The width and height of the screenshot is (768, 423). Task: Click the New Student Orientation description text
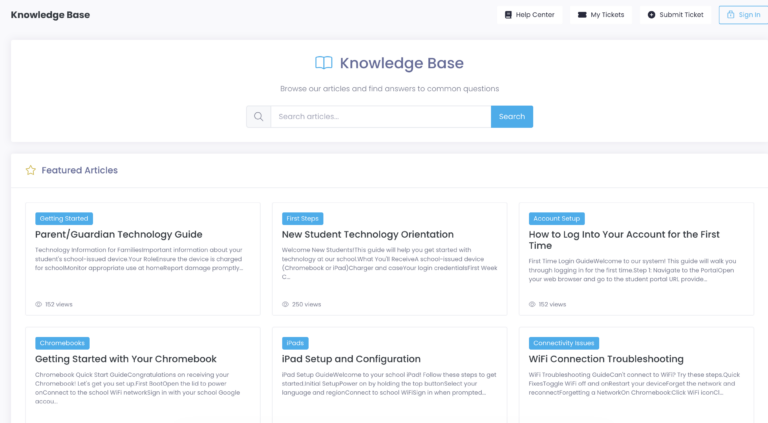click(389, 263)
